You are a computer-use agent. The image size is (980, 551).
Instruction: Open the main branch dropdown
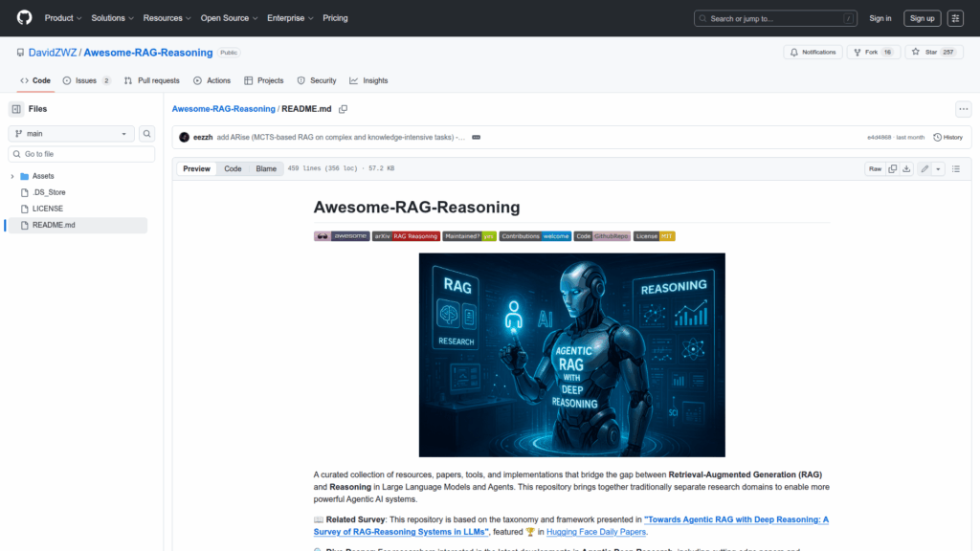click(72, 134)
